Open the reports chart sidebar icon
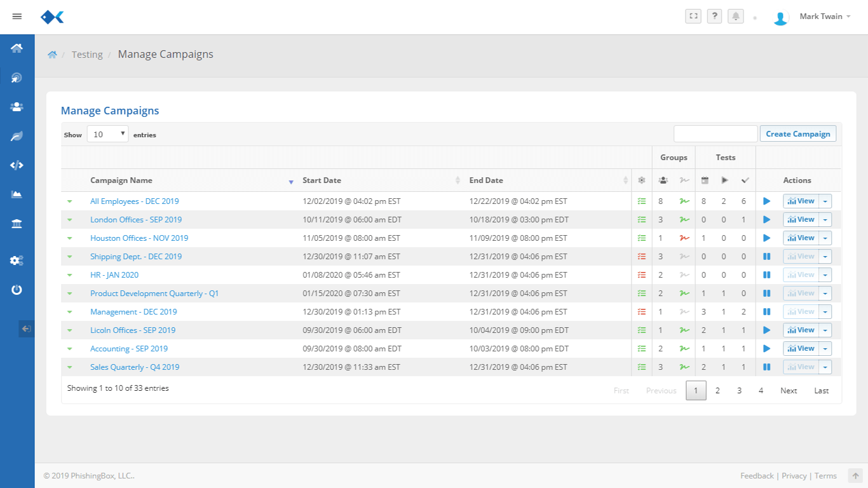Screen dimensions: 868x488 (17, 194)
